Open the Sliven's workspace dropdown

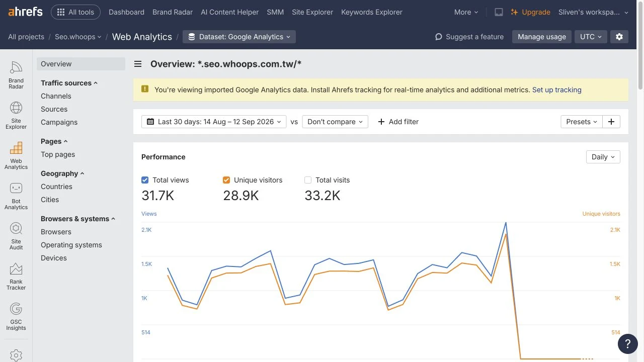tap(594, 12)
